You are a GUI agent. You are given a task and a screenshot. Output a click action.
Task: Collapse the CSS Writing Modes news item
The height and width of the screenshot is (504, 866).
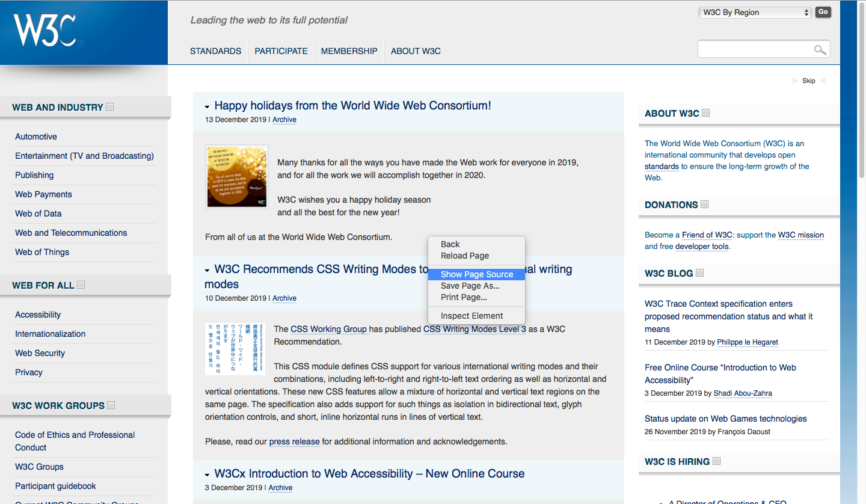coord(207,270)
